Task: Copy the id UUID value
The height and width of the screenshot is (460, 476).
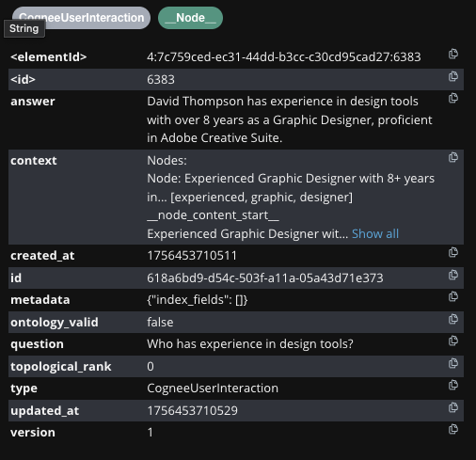Action: pos(453,275)
